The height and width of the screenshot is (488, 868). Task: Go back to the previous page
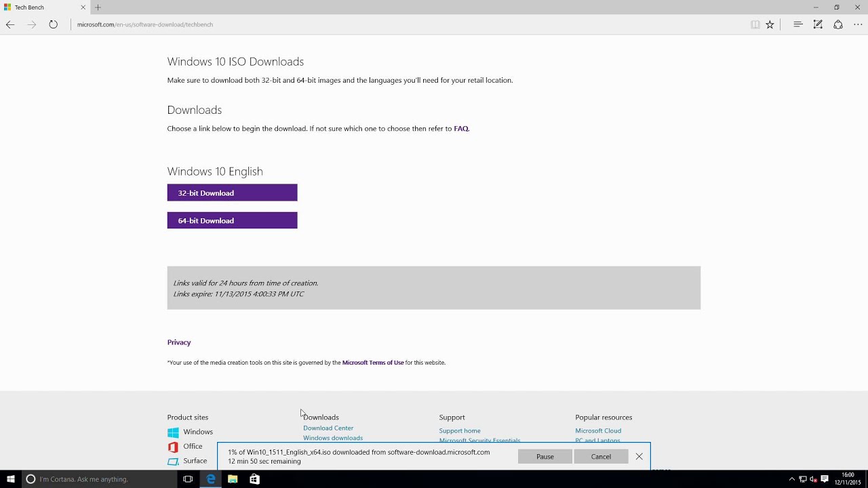pyautogui.click(x=10, y=24)
